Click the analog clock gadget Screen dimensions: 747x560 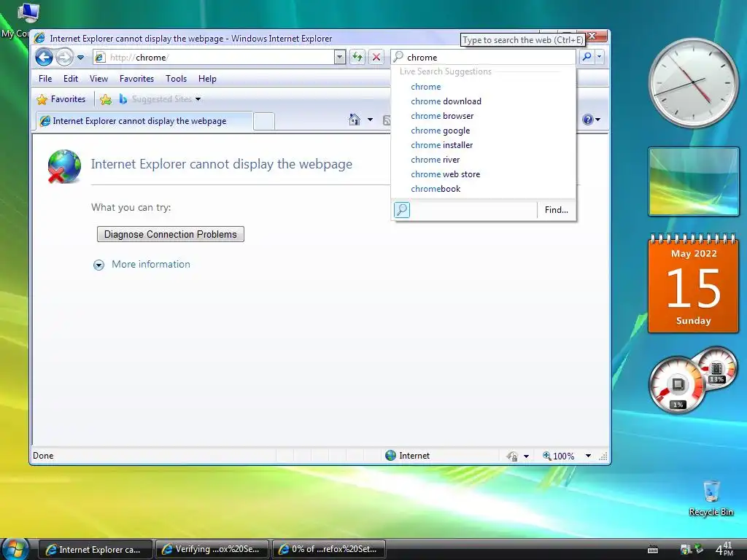tap(693, 82)
